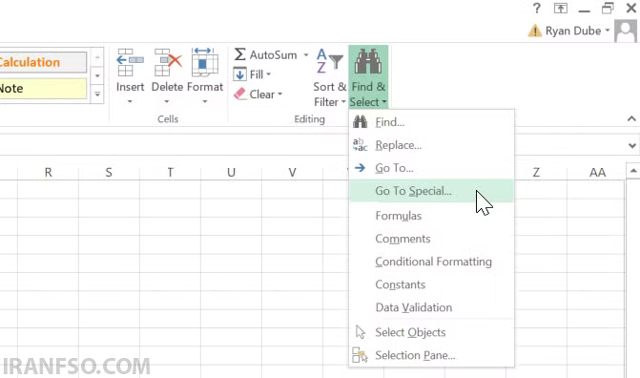Expand the Insert dropdown arrow
Image resolution: width=640 pixels, height=378 pixels.
[130, 102]
